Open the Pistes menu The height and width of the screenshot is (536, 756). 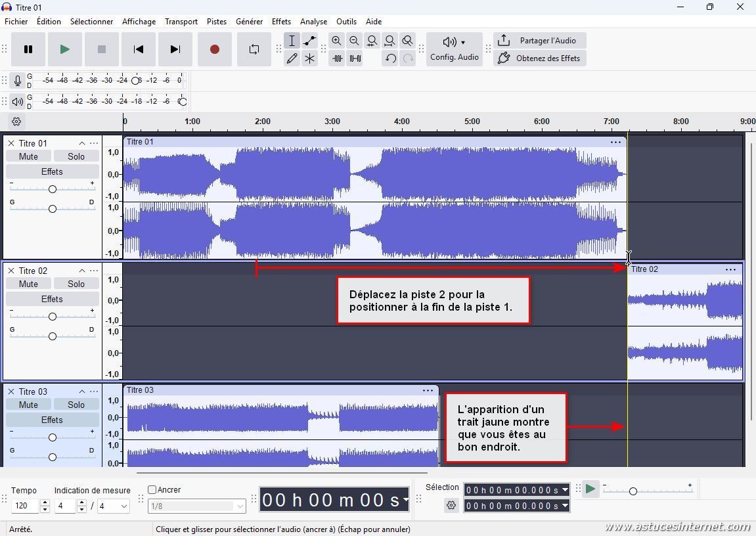[x=216, y=22]
